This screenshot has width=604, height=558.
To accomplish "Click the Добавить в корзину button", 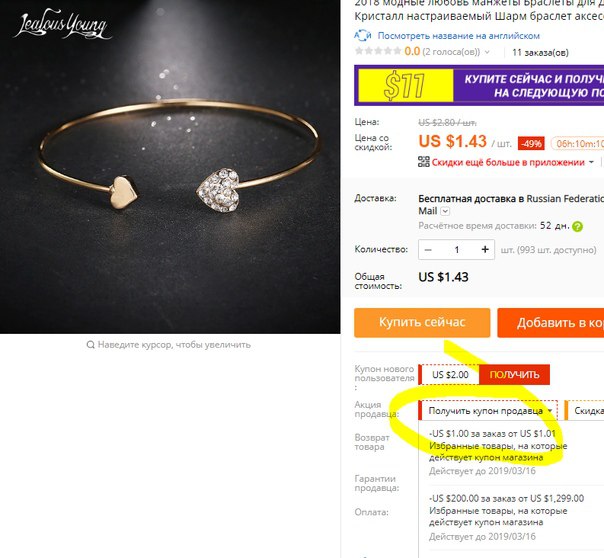I will 550,323.
